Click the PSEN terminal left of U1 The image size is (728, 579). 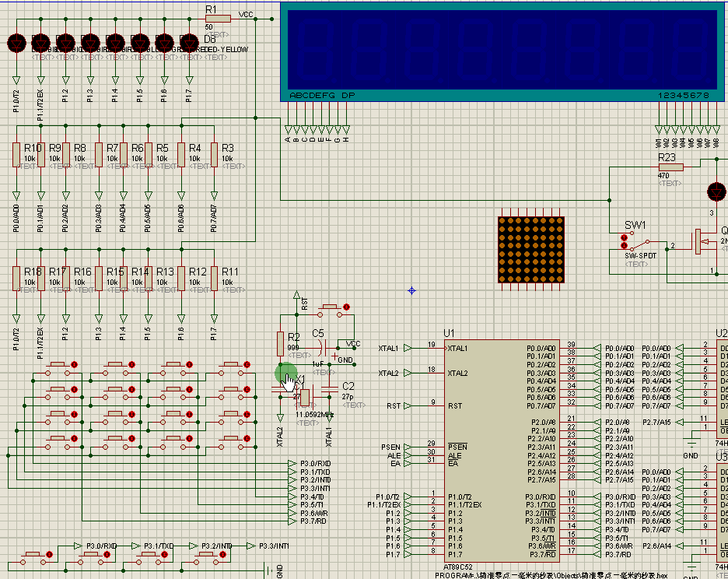tap(408, 447)
